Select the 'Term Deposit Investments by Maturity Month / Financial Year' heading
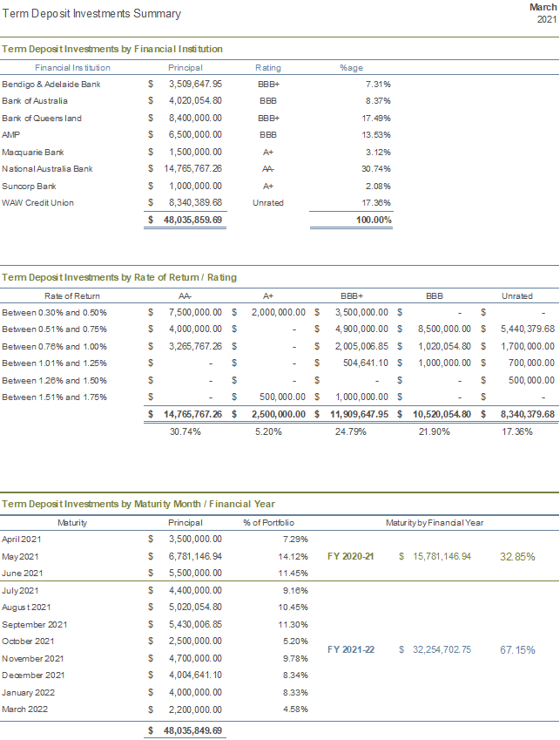The height and width of the screenshot is (740, 560). click(138, 504)
